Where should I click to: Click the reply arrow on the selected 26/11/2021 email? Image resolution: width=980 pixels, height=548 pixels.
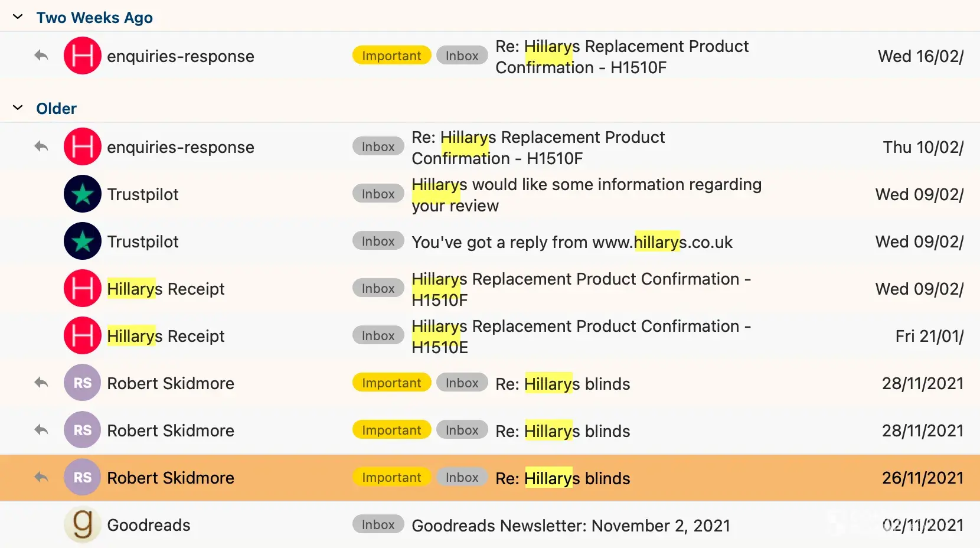[x=41, y=477]
